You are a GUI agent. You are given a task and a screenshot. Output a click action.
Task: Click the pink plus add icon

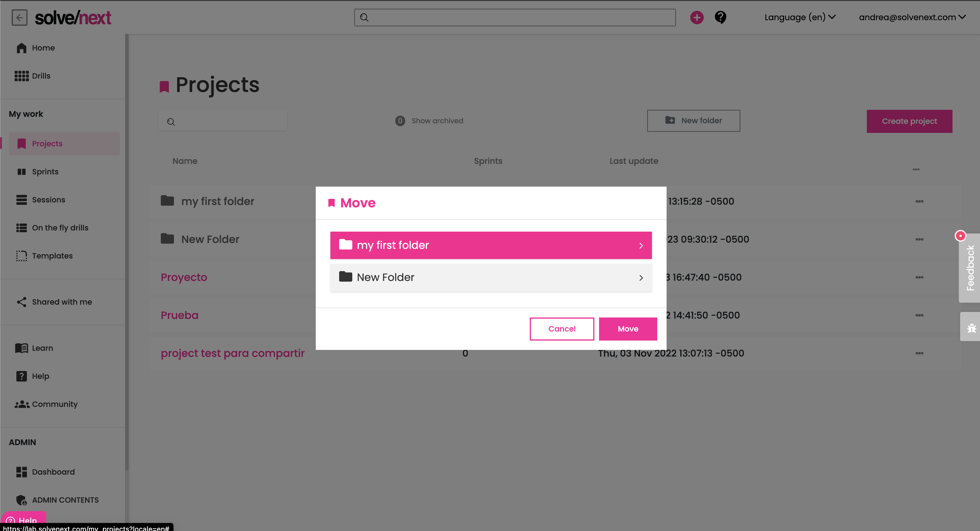(x=697, y=18)
